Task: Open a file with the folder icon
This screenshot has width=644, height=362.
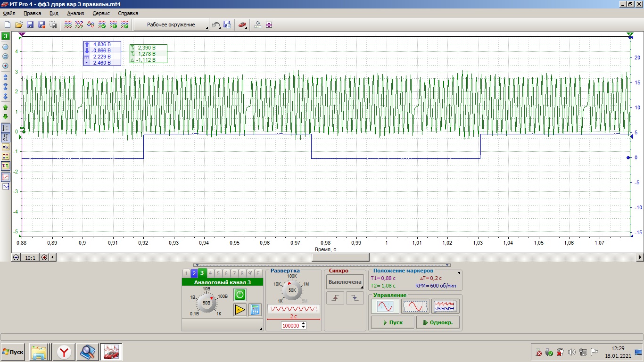Action: pyautogui.click(x=19, y=25)
